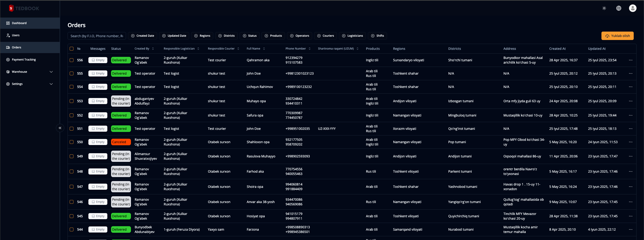
Task: Click Empty messages badge for order 553
Action: point(98,101)
